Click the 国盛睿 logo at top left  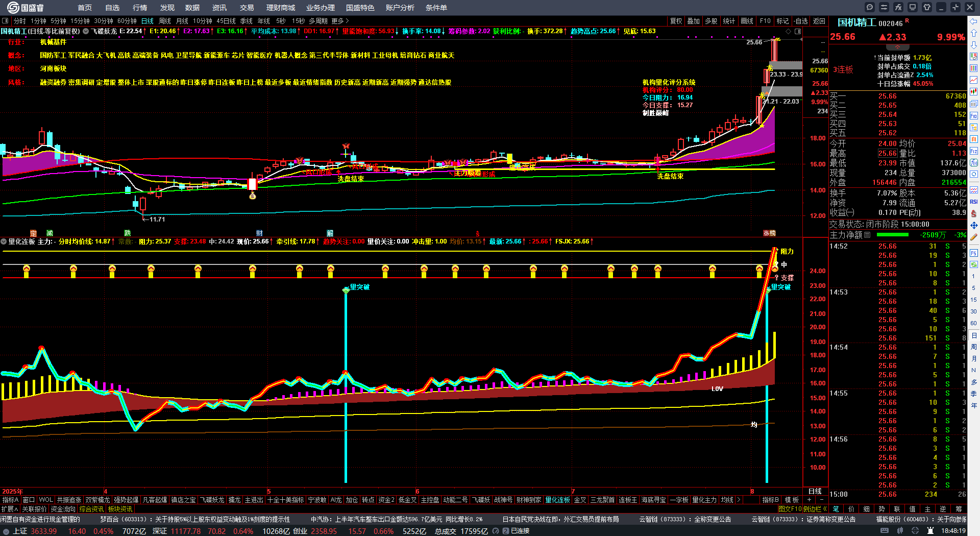tap(25, 8)
